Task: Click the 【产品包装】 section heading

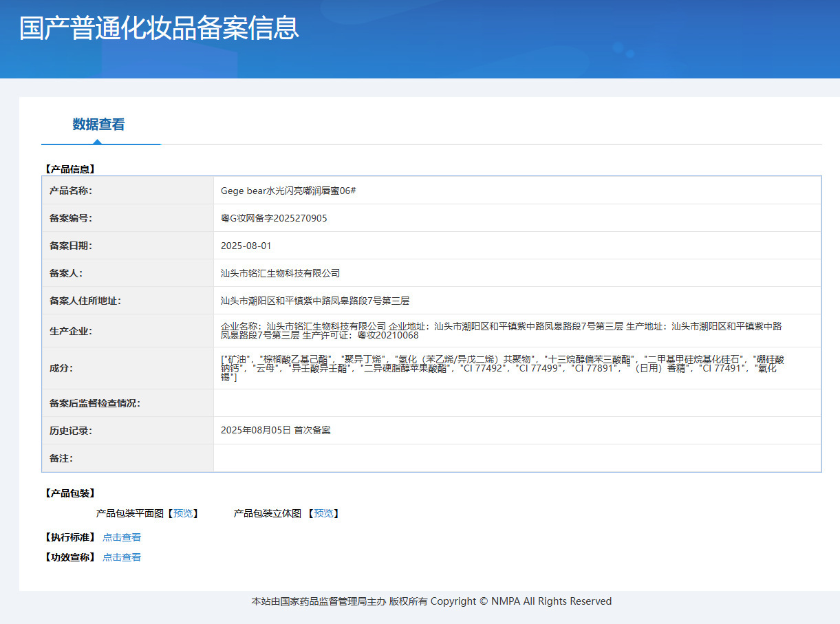Action: (69, 493)
